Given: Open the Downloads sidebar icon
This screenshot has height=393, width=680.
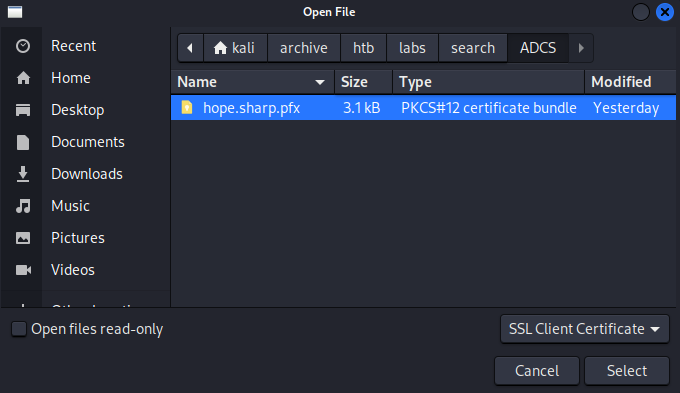Looking at the screenshot, I should click(x=23, y=174).
